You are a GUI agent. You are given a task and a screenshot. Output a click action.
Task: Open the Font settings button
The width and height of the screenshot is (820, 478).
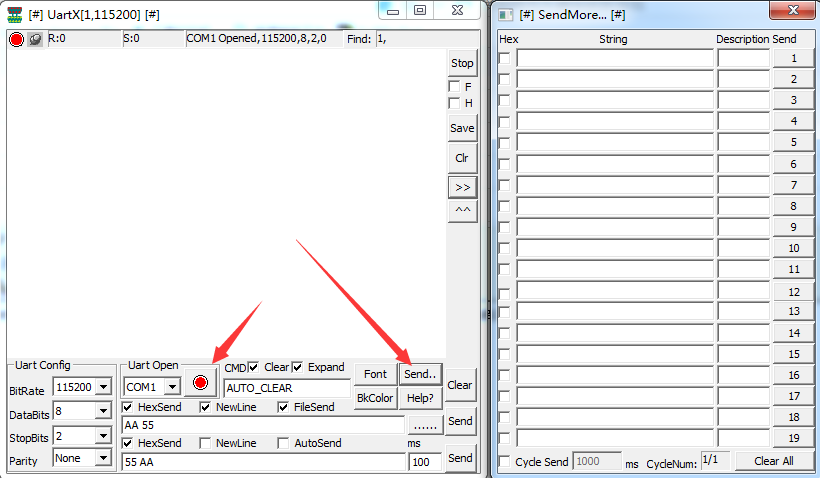point(375,374)
